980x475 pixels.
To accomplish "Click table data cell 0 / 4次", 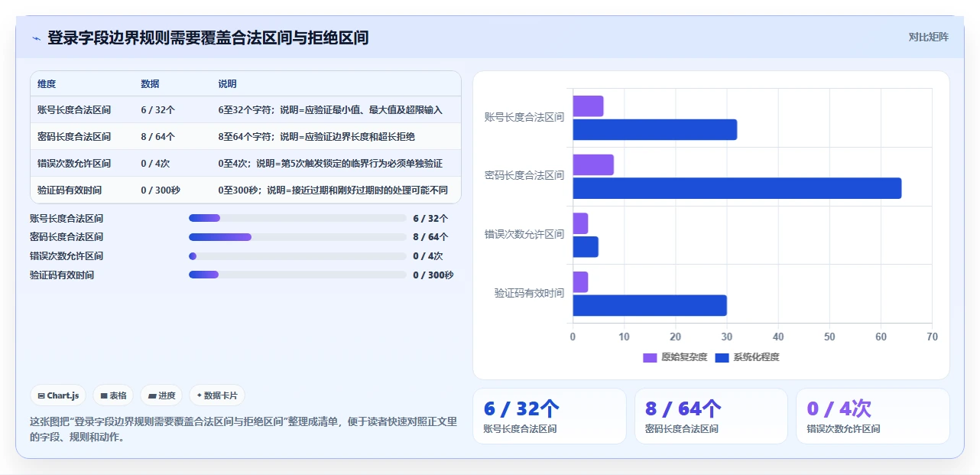I will (x=154, y=163).
